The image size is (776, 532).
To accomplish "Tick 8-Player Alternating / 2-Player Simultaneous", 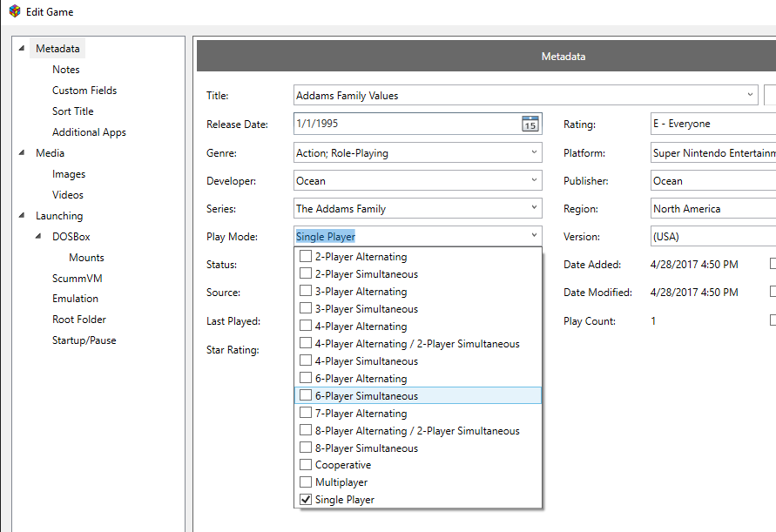I will click(x=306, y=430).
